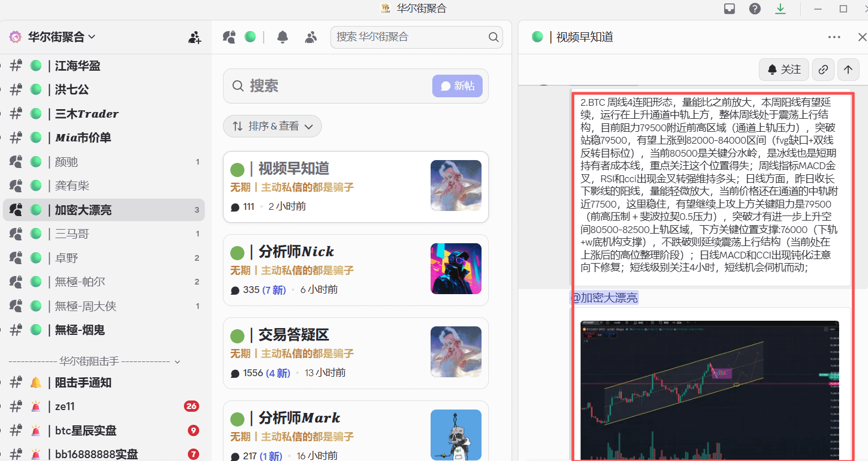This screenshot has height=461, width=868.
Task: Create a new post with 新帖 button
Action: (x=457, y=86)
